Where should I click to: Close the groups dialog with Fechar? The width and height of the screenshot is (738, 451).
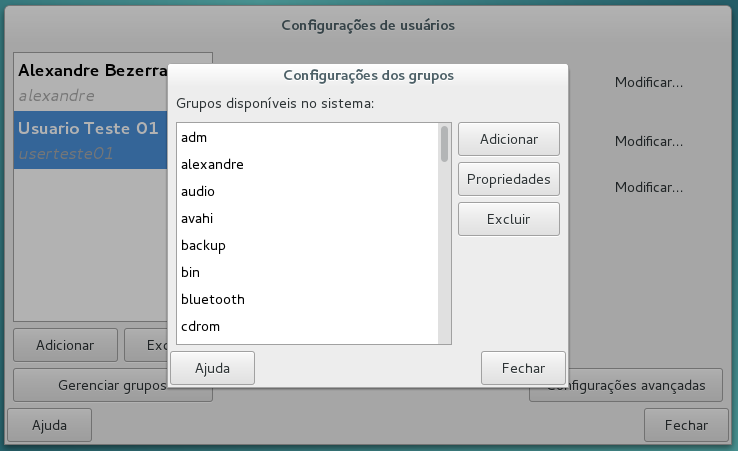pyautogui.click(x=523, y=368)
